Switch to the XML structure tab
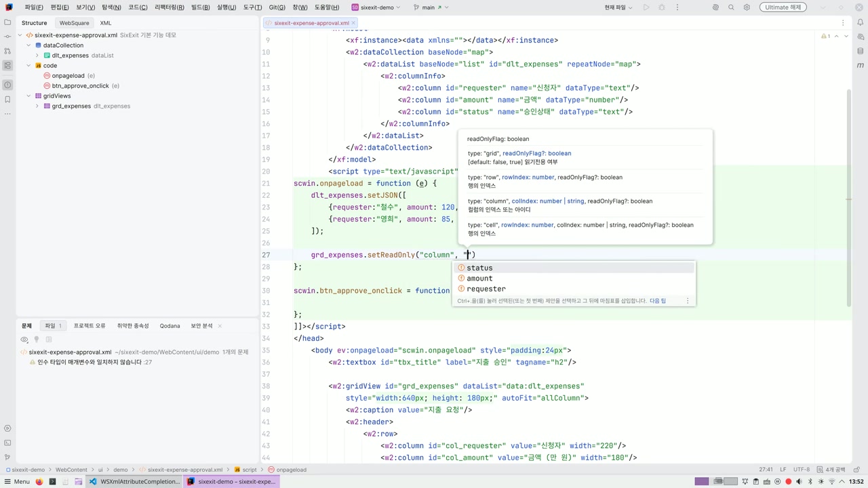Screen dimensions: 868x488 point(106,23)
